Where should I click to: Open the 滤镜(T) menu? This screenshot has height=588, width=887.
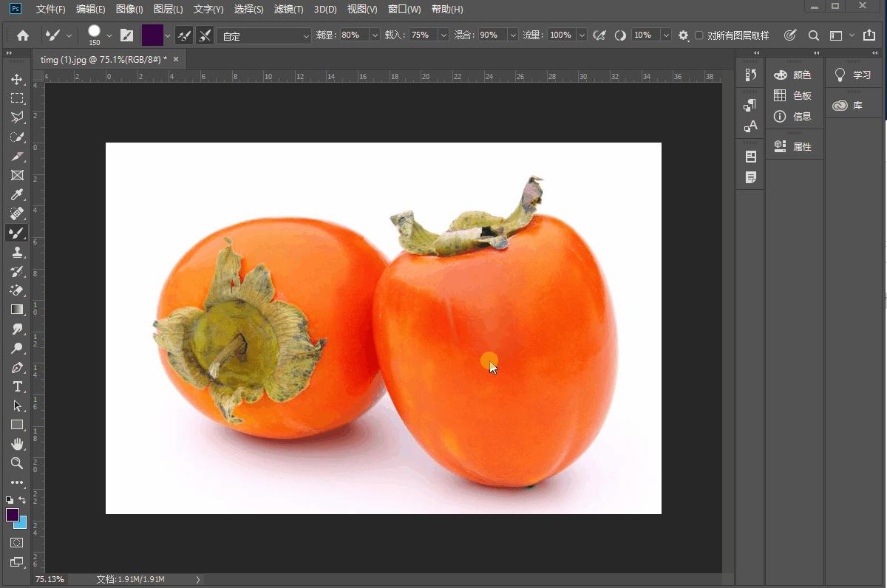point(288,10)
